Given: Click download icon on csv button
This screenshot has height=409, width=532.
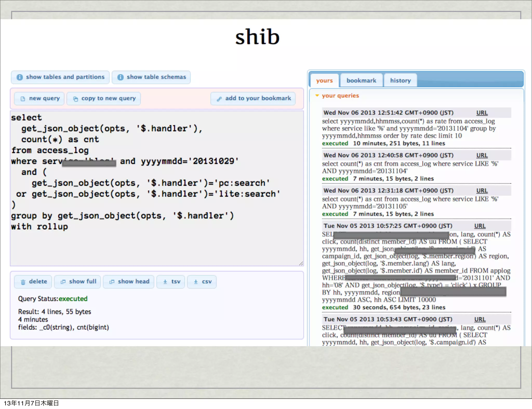Looking at the screenshot, I should [196, 282].
